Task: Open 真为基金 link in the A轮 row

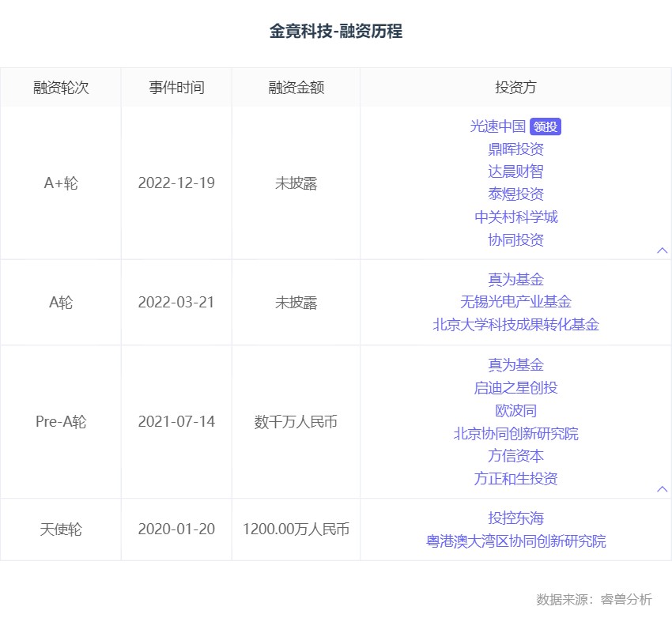Action: click(515, 279)
